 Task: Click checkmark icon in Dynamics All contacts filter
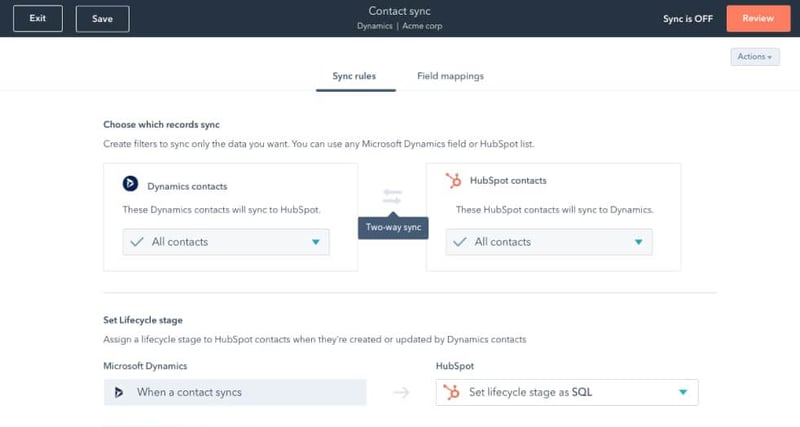(139, 242)
